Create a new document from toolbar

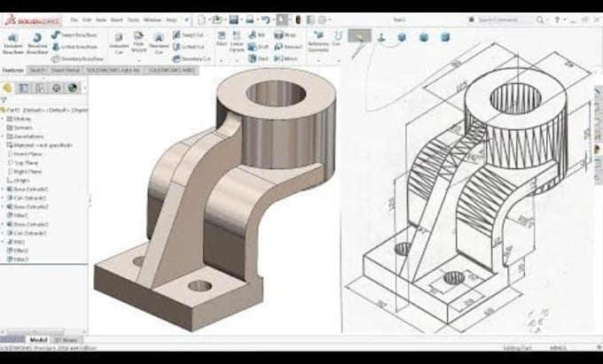(x=201, y=19)
